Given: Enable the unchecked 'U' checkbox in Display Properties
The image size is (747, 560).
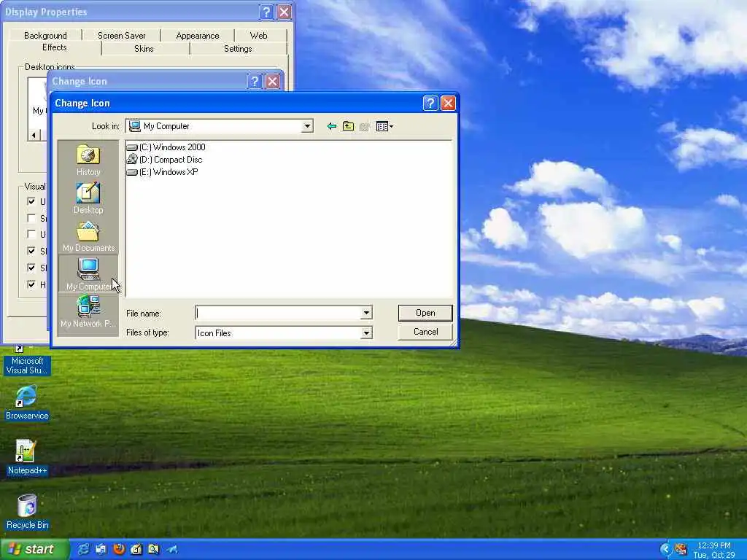Looking at the screenshot, I should click(x=31, y=234).
